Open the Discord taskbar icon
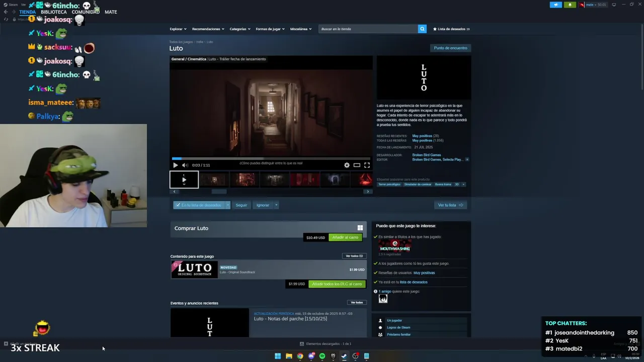The image size is (644, 362). (x=311, y=356)
